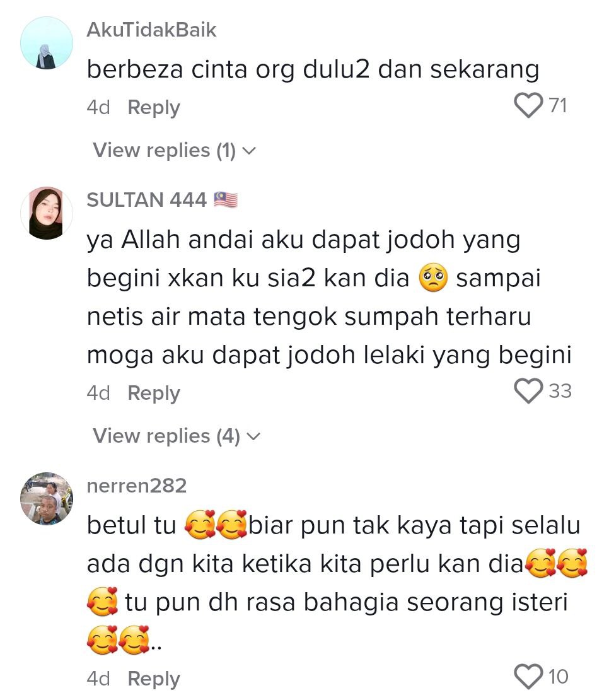Screen dimensions: 609x700
Task: Click the 71 likes count
Action: [558, 106]
